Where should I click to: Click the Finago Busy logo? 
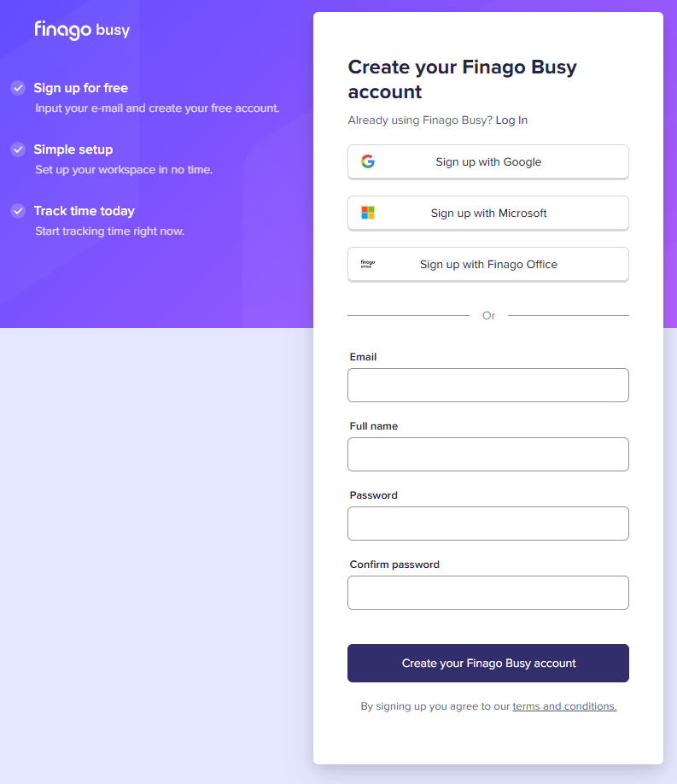tap(82, 30)
